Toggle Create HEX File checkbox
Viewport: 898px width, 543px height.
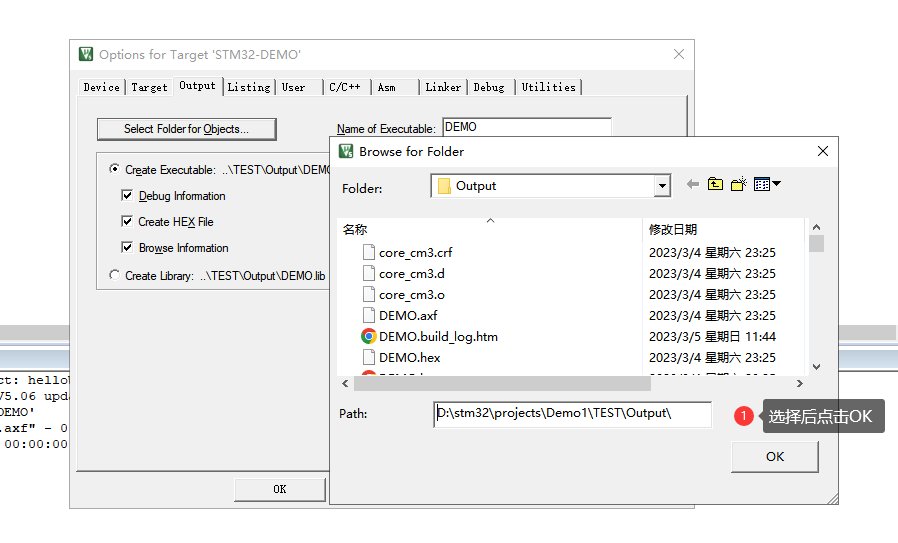[x=127, y=221]
